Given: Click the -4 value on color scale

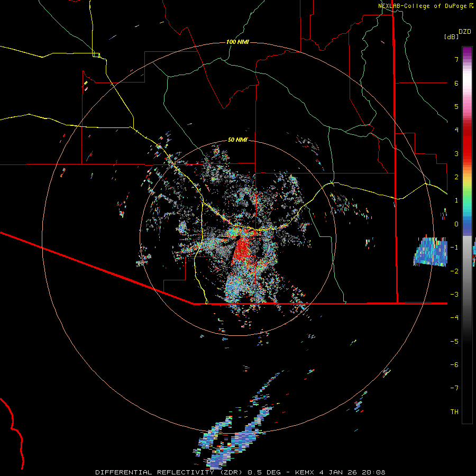Looking at the screenshot, I should pos(454,317).
